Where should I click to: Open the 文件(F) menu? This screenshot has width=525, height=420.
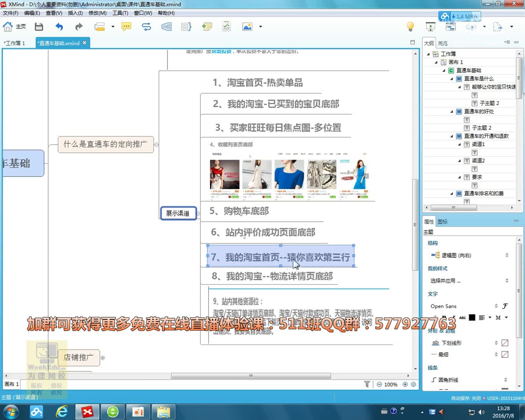tap(10, 13)
